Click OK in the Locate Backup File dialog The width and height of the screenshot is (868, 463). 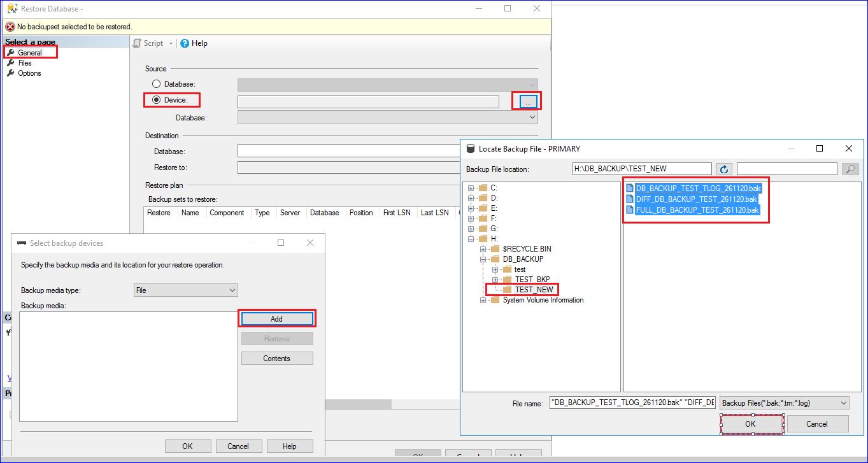pos(750,424)
